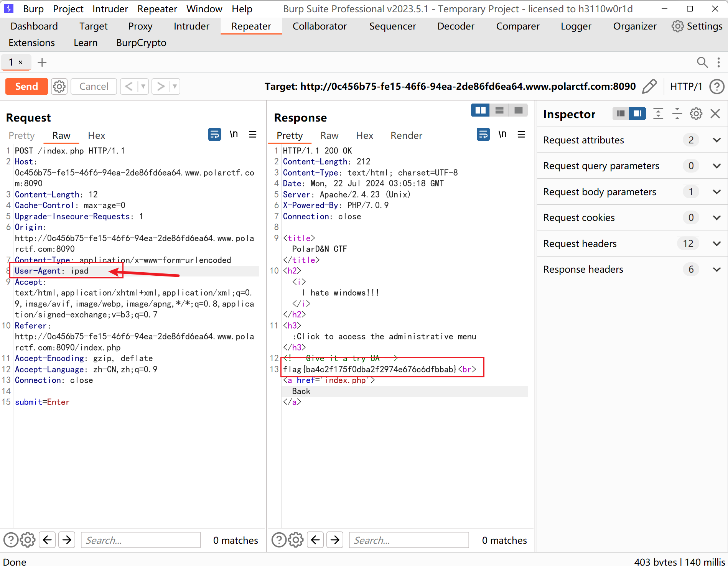Viewport: 728px width, 566px height.
Task: Open the Repeater three-dot options menu
Action: [719, 62]
